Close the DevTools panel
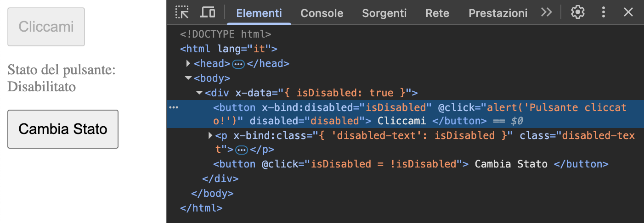This screenshot has width=644, height=223. (628, 12)
